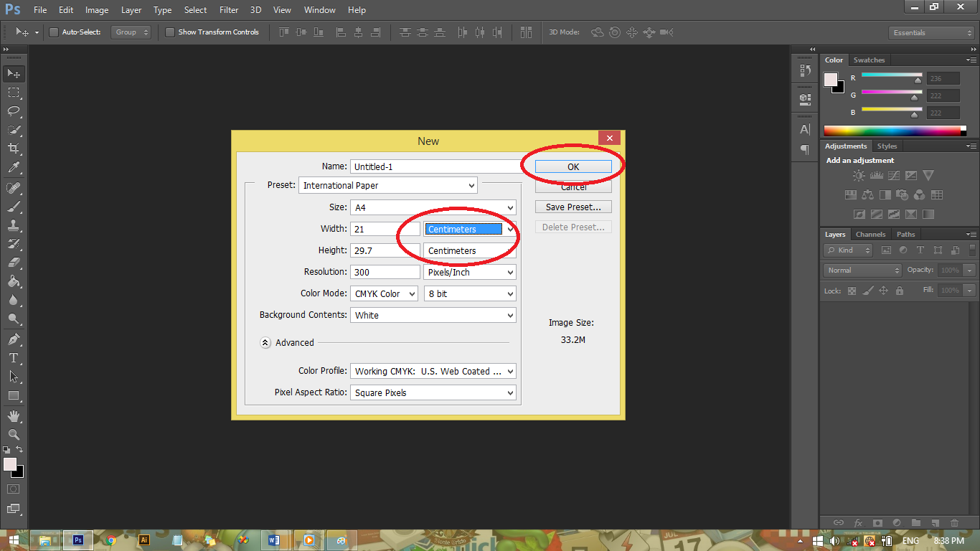This screenshot has height=551, width=980.
Task: Open the Preset dropdown showing International Paper
Action: [x=388, y=185]
